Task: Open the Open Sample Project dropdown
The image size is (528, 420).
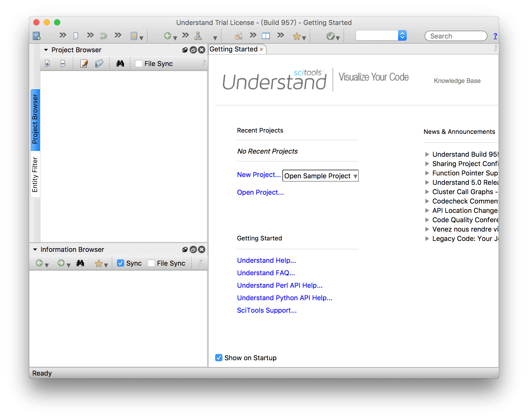Action: 320,176
